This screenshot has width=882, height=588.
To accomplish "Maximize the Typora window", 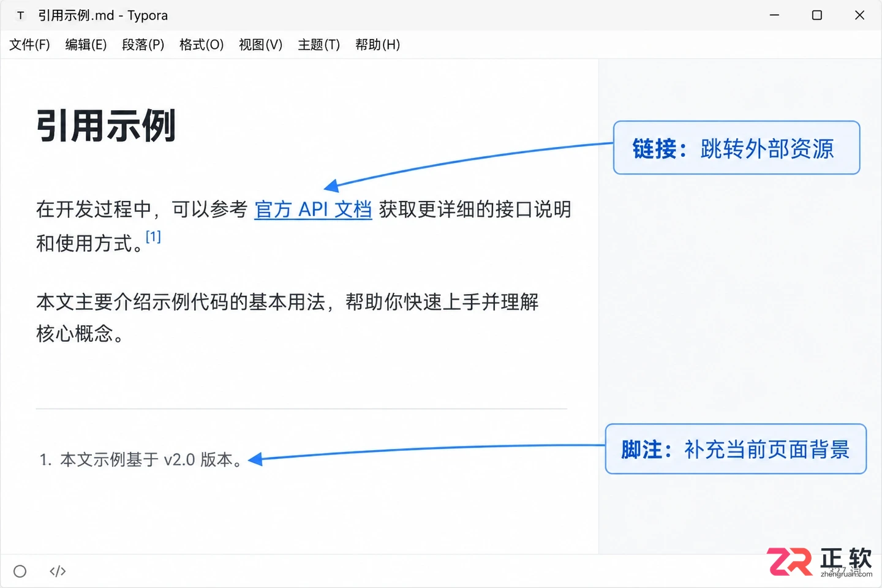I will 816,15.
